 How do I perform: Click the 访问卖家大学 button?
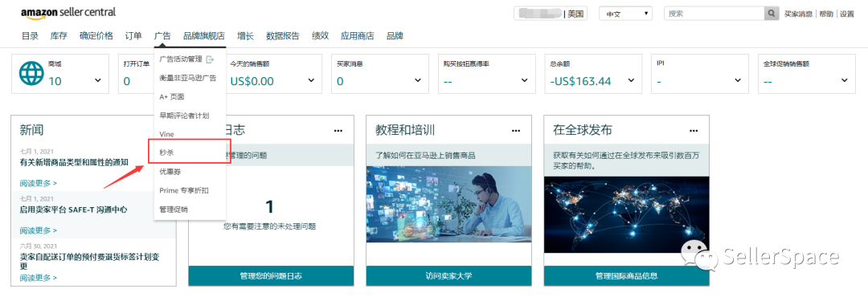449,276
